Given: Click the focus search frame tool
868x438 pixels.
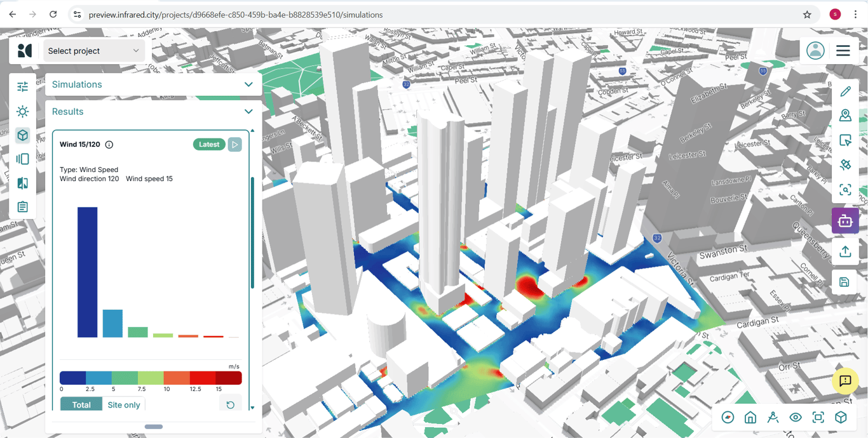Looking at the screenshot, I should (845, 190).
